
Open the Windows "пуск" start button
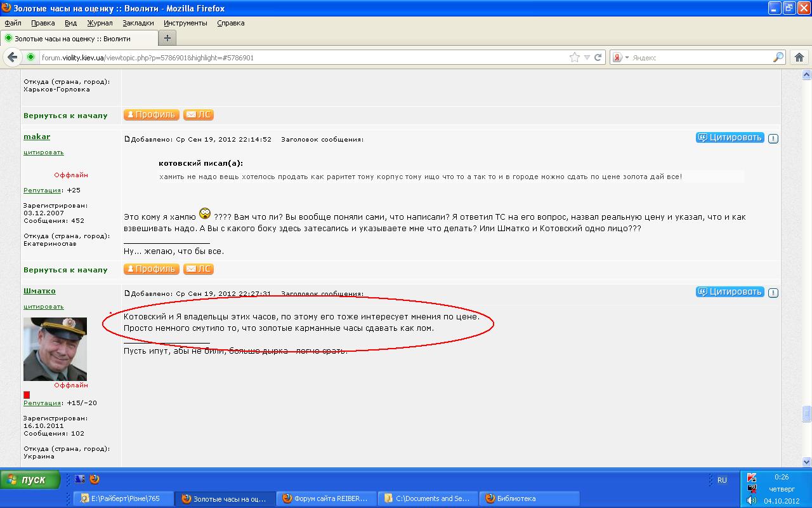[30, 479]
